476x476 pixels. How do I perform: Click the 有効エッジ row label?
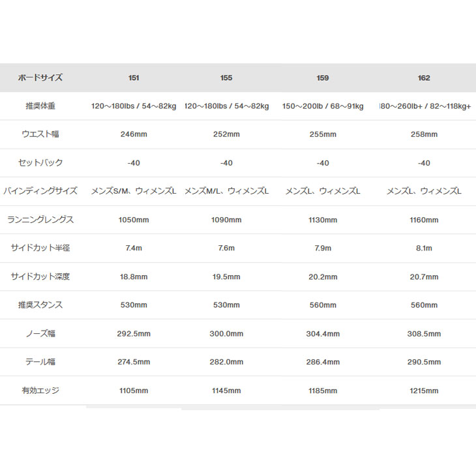tap(40, 391)
